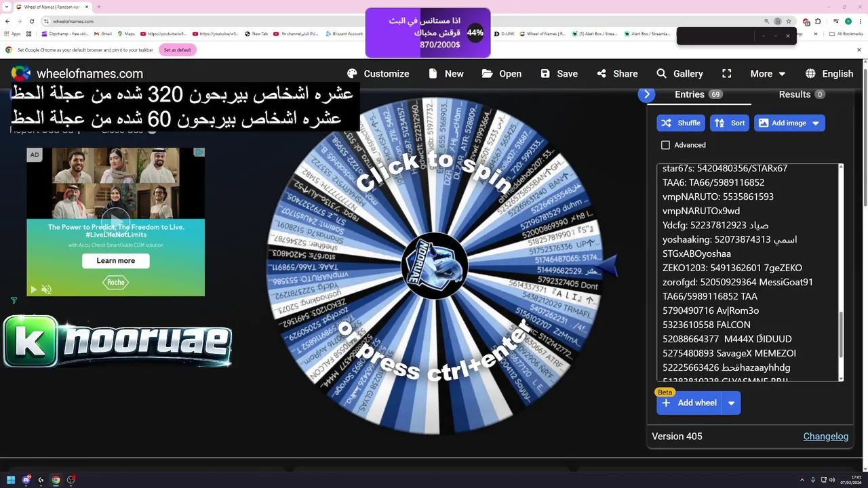Reload the current page
868x488 pixels.
tap(31, 21)
